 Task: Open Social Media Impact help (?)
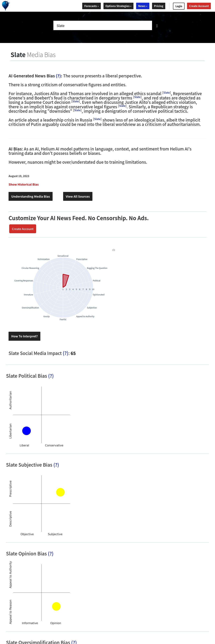(x=65, y=353)
